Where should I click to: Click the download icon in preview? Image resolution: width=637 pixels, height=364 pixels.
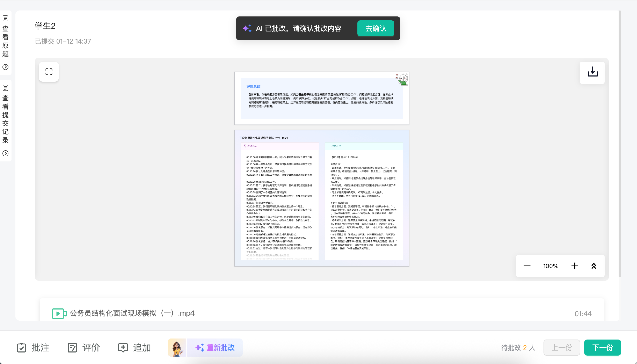592,72
